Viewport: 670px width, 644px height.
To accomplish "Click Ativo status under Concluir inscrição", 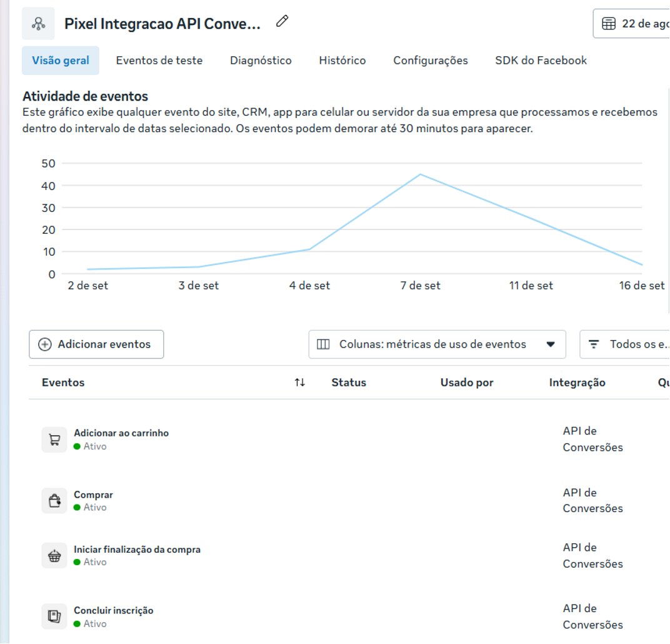I will tap(90, 624).
